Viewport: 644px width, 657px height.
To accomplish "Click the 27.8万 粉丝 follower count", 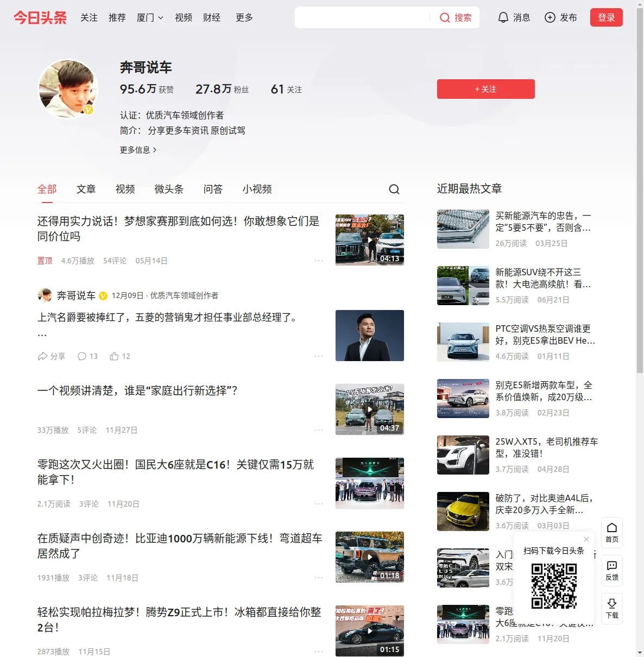I will pos(222,89).
